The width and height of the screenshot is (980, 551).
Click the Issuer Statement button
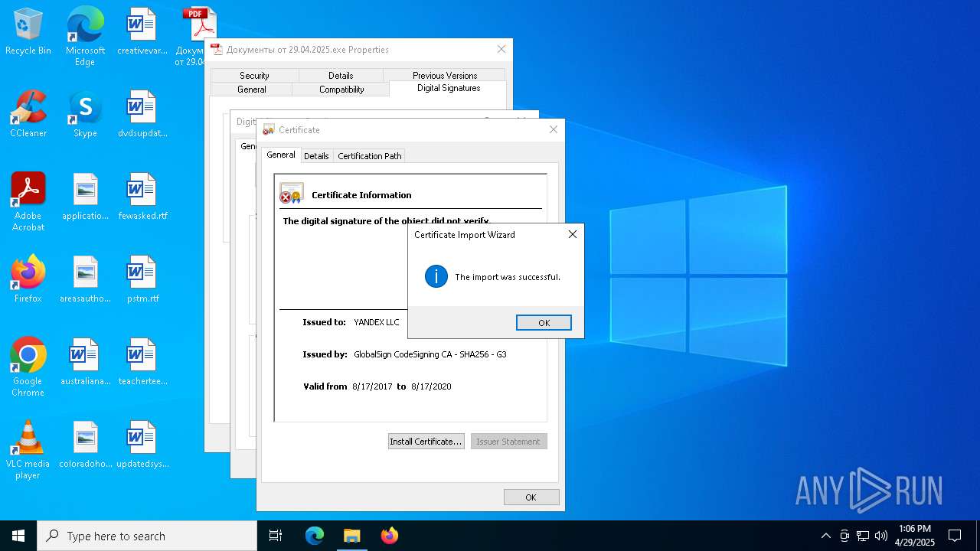pos(508,442)
